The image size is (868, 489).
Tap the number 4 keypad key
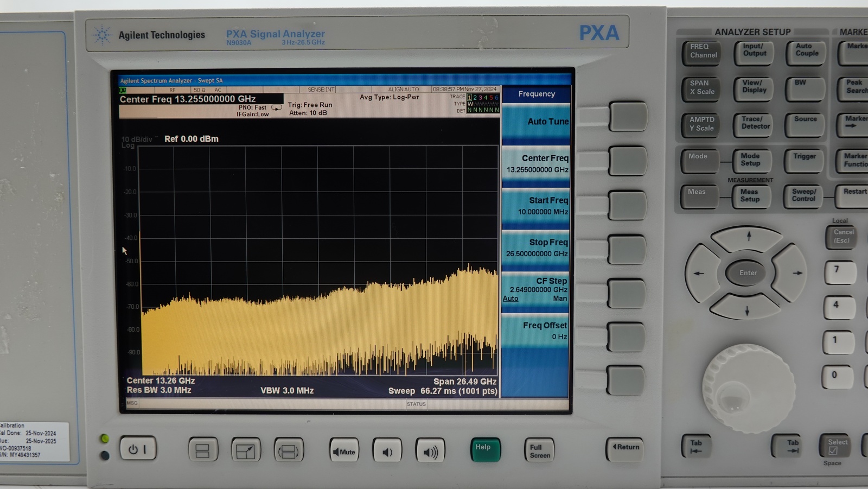[x=839, y=308]
